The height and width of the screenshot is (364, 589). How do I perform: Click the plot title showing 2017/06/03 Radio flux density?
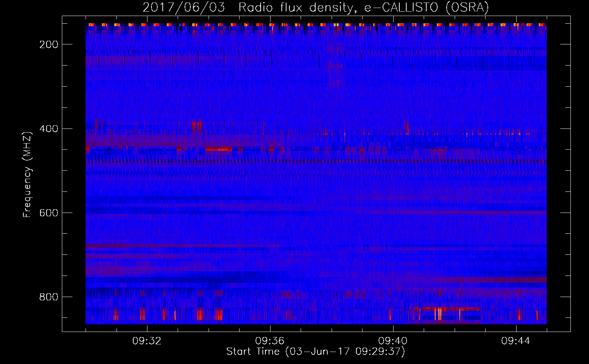[316, 7]
